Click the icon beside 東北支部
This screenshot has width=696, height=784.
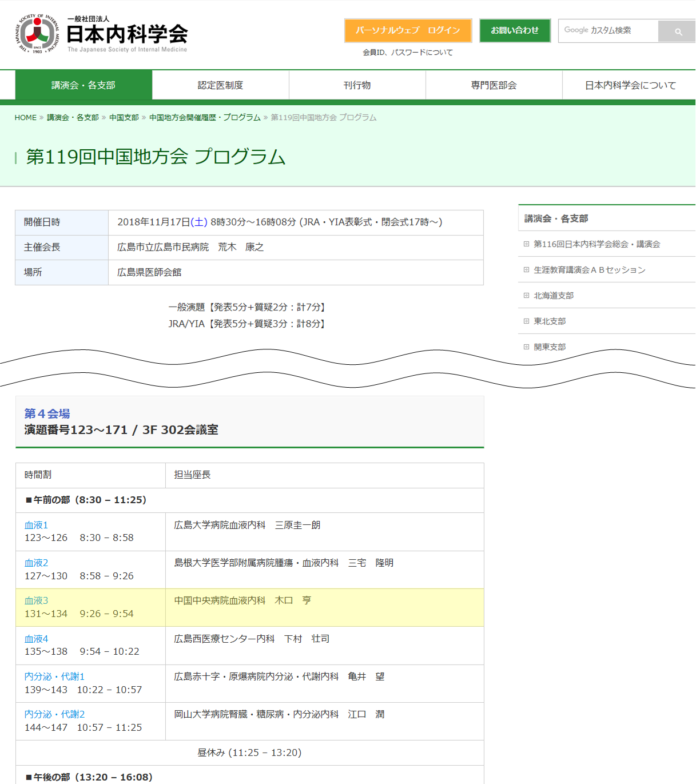pos(526,321)
